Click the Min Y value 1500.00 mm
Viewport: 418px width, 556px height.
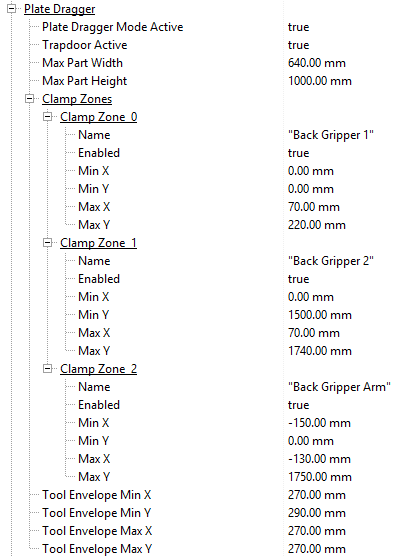(319, 315)
